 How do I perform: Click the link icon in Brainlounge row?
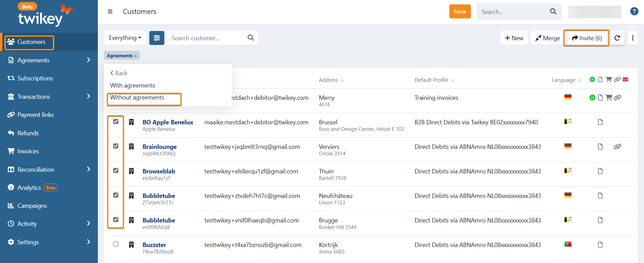[x=617, y=146]
